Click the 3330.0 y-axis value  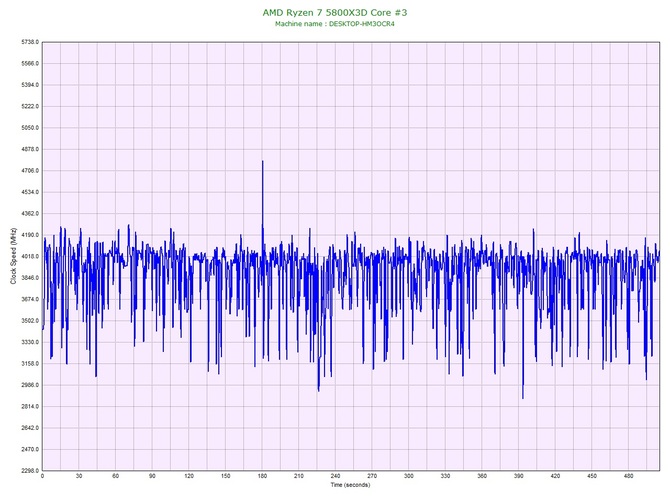tap(30, 342)
